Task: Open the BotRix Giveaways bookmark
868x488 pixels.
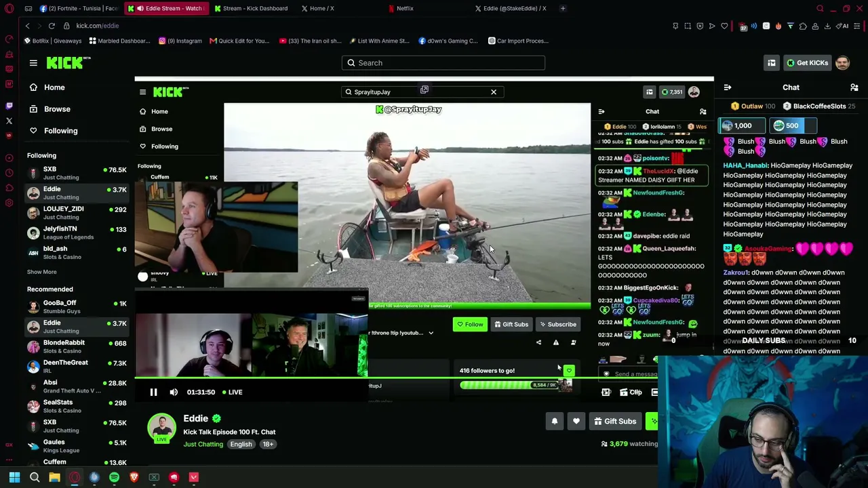Action: [x=53, y=41]
